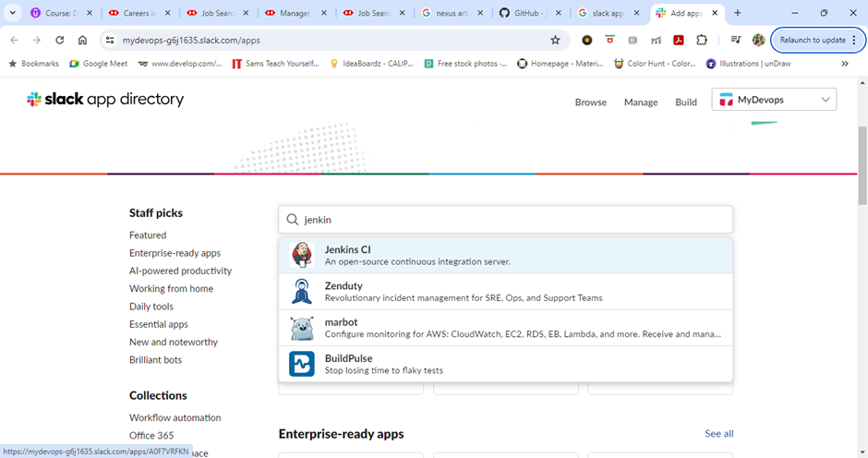Image resolution: width=868 pixels, height=458 pixels.
Task: Switch to the Manager tab
Action: click(295, 13)
